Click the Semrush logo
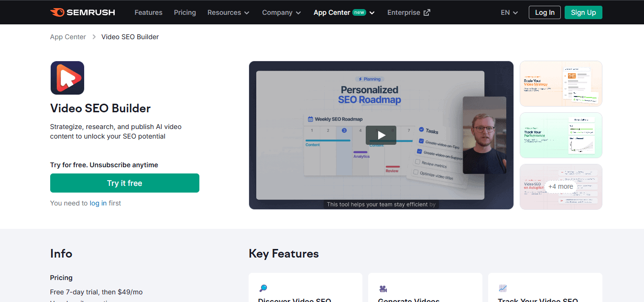Viewport: 644px width, 302px height. 83,12
